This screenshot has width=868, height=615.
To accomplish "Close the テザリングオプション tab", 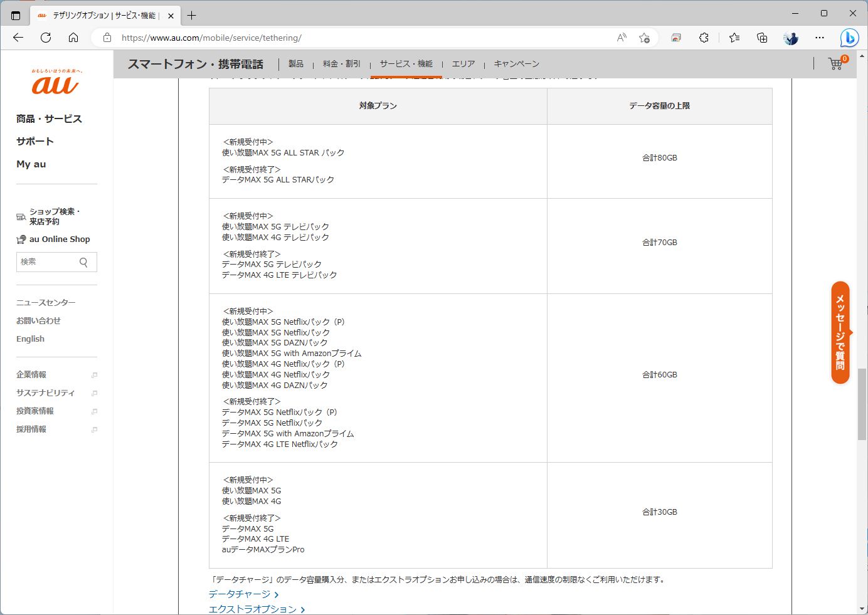I will [x=171, y=16].
